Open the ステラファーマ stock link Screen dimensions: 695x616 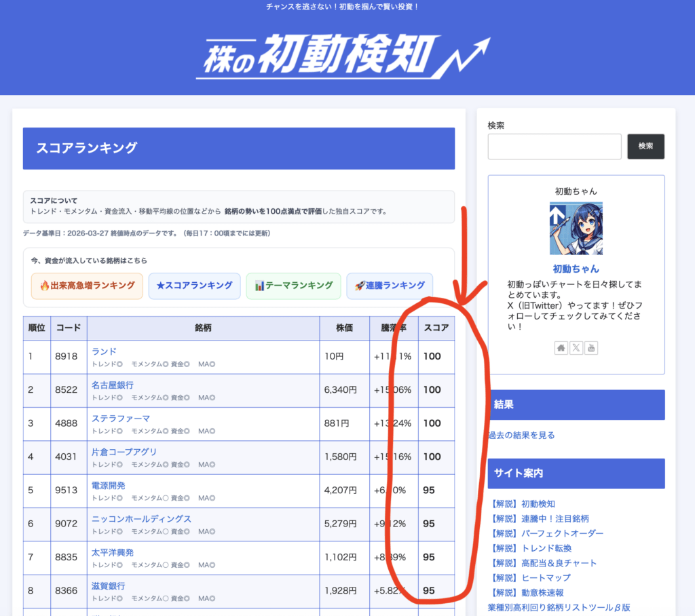121,419
